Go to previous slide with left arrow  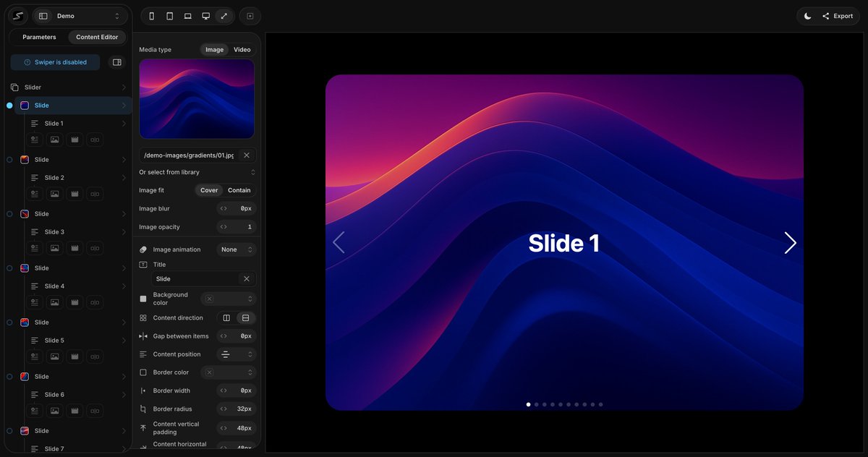click(339, 243)
